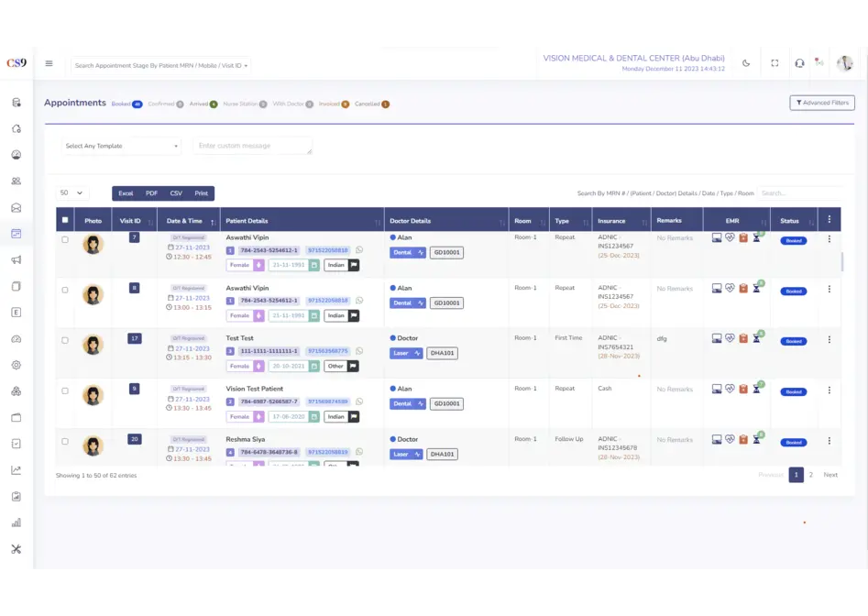Expand the 50 entries-per-page dropdown
Screen dimensions: 868x616
click(72, 193)
